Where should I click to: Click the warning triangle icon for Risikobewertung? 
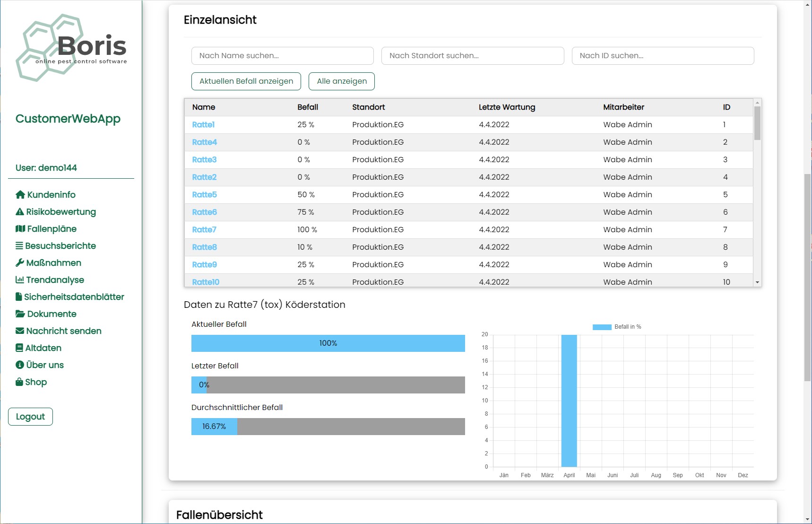(20, 212)
